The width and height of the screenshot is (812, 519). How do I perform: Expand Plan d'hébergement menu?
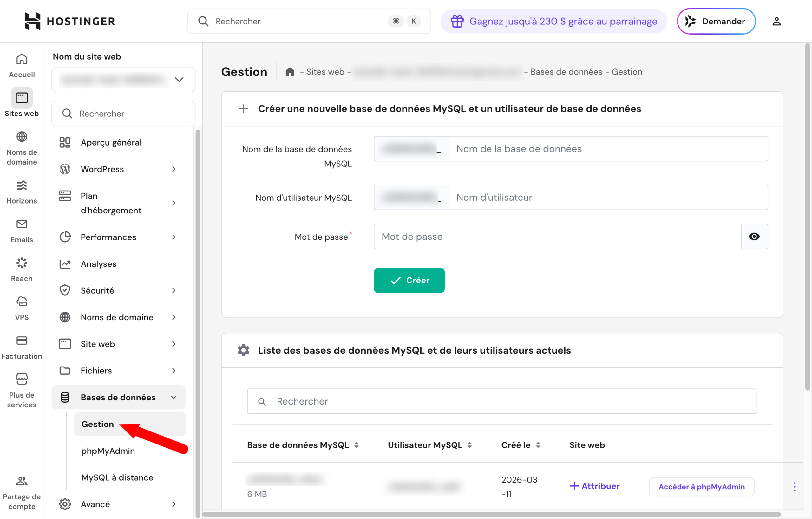click(118, 203)
